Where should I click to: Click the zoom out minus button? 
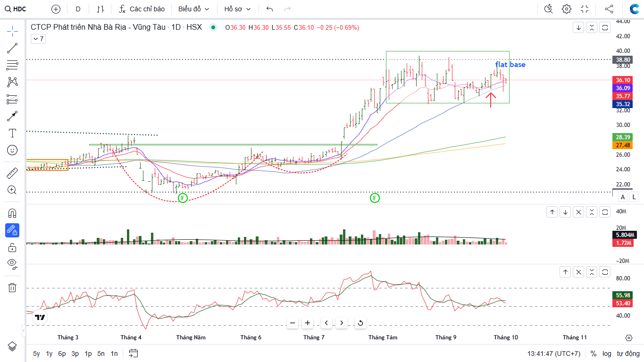tap(293, 323)
